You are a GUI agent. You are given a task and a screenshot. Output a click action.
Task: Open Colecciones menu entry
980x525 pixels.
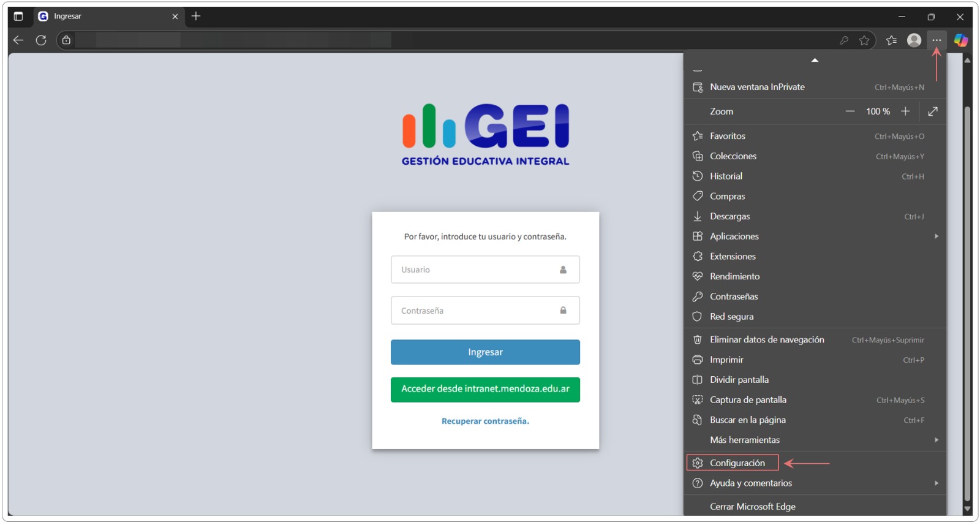pyautogui.click(x=815, y=156)
